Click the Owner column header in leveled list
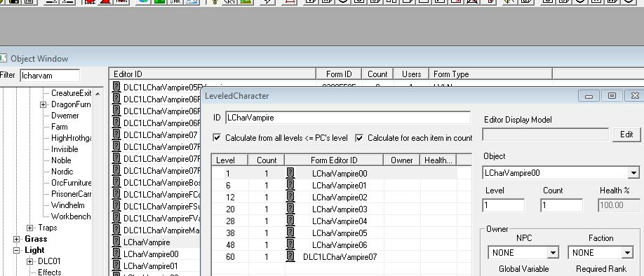 pos(402,160)
